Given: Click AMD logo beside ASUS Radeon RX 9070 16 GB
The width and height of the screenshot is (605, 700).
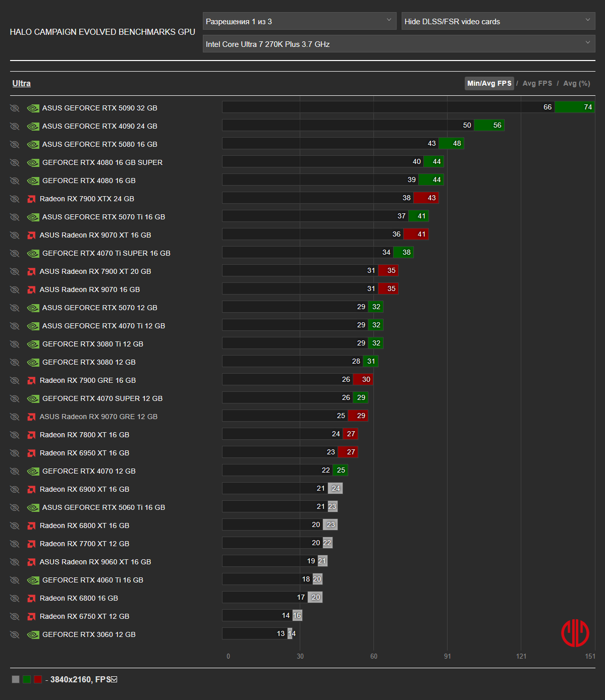Looking at the screenshot, I should [31, 289].
